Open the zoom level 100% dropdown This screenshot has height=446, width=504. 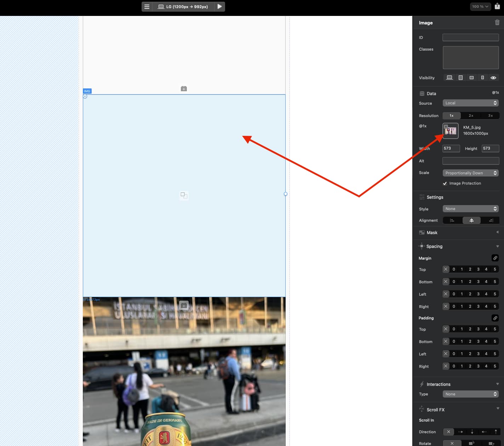480,7
